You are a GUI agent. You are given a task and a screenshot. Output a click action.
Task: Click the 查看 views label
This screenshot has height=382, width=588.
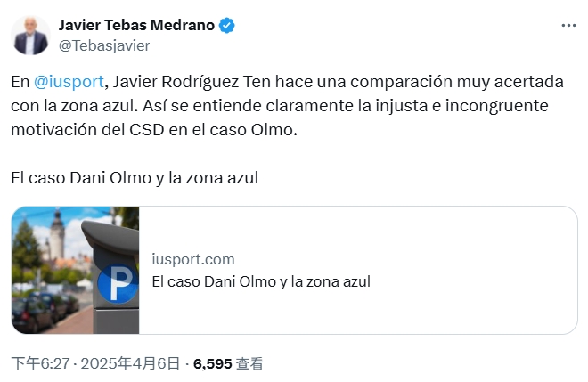coord(249,363)
